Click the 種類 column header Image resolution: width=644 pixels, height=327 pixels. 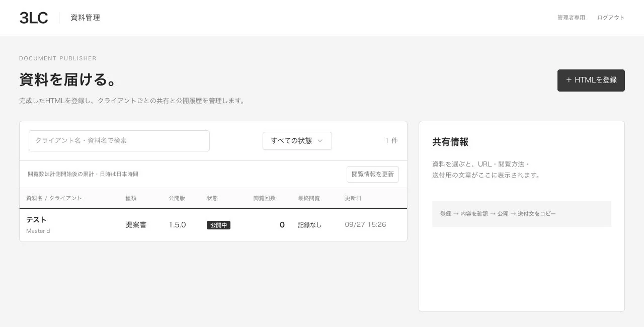pyautogui.click(x=131, y=198)
